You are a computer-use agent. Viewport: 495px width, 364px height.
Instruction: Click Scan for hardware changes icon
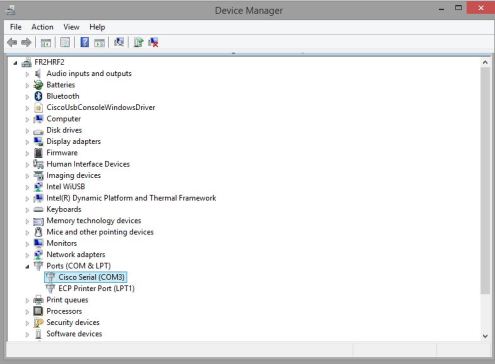tap(119, 42)
